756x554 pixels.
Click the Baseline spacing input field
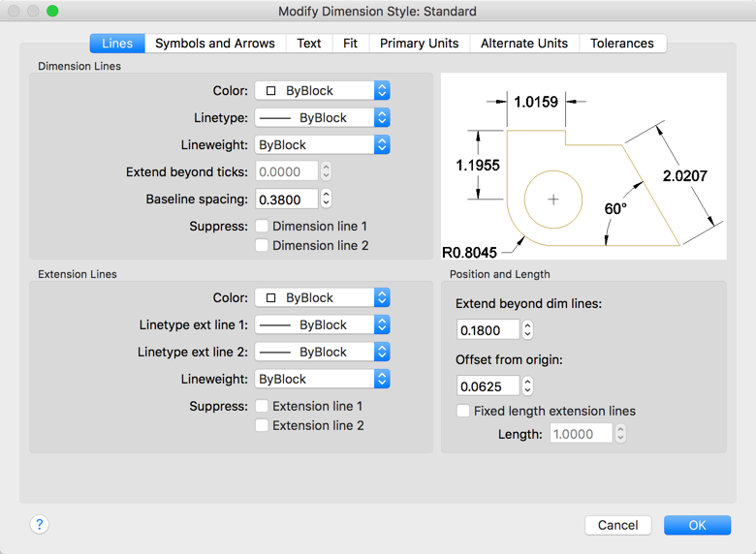coord(286,199)
